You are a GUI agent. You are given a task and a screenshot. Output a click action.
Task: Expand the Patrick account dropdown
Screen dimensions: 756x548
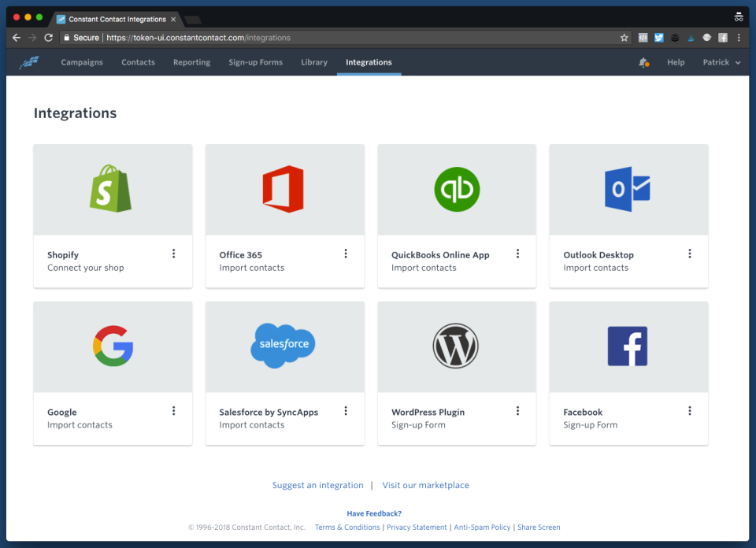[x=721, y=62]
